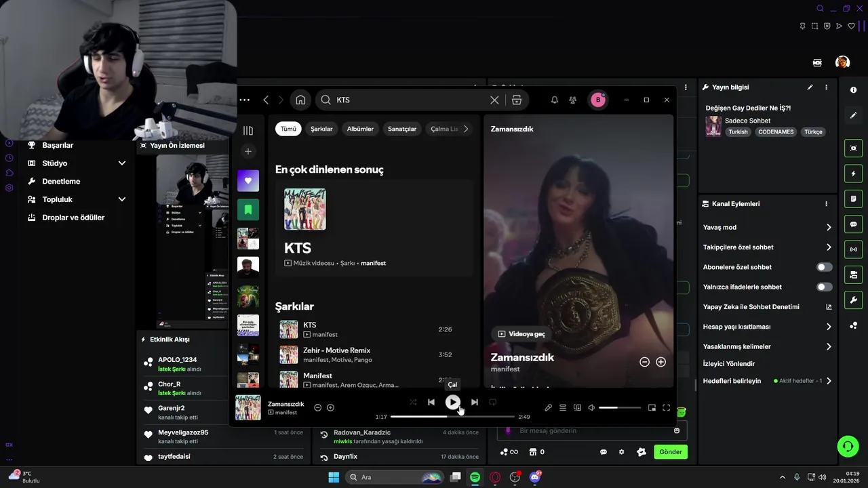Expand Yasaklanmış kelimeler options
This screenshot has height=488, width=868.
click(x=829, y=346)
